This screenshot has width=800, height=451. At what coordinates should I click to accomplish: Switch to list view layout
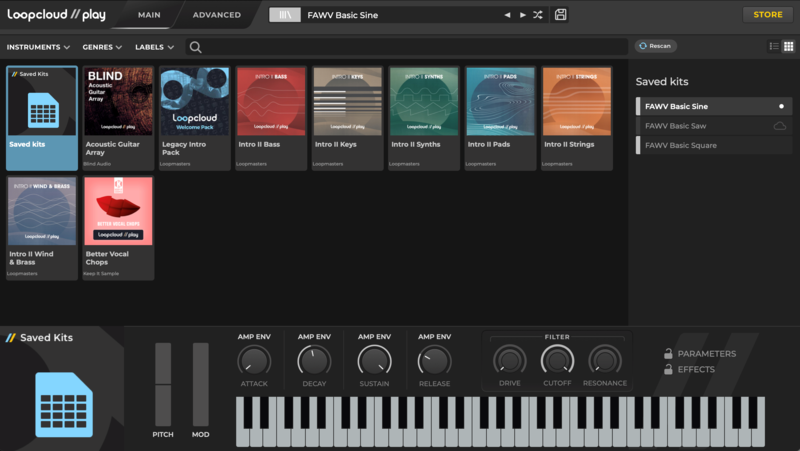click(x=774, y=46)
